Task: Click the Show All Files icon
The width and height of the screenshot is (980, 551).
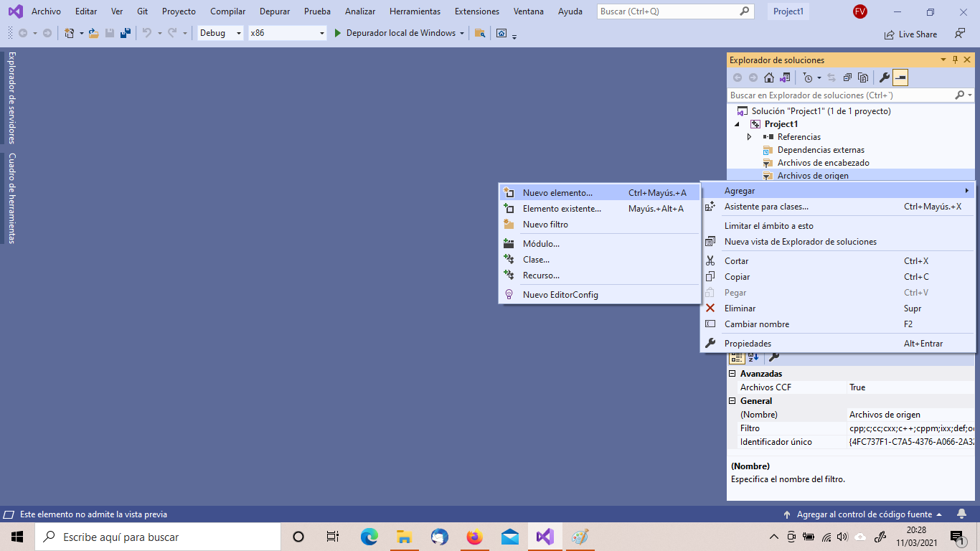Action: pyautogui.click(x=863, y=77)
